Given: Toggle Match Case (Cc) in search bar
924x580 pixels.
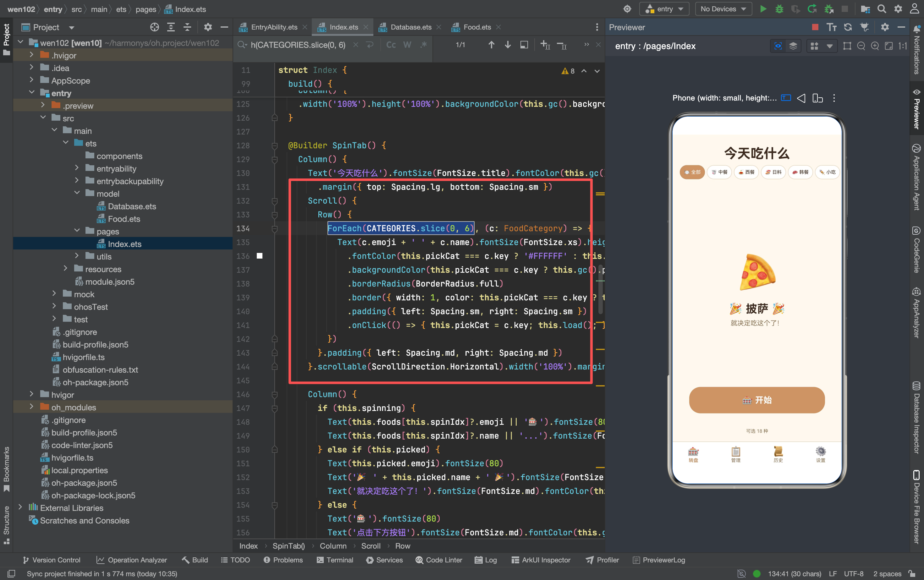Looking at the screenshot, I should [x=391, y=45].
